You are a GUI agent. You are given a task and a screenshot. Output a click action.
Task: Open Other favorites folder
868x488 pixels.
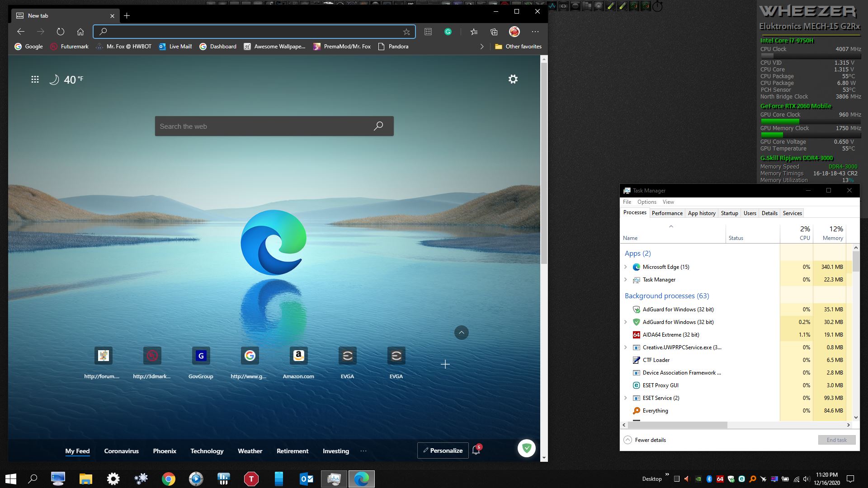(x=518, y=47)
